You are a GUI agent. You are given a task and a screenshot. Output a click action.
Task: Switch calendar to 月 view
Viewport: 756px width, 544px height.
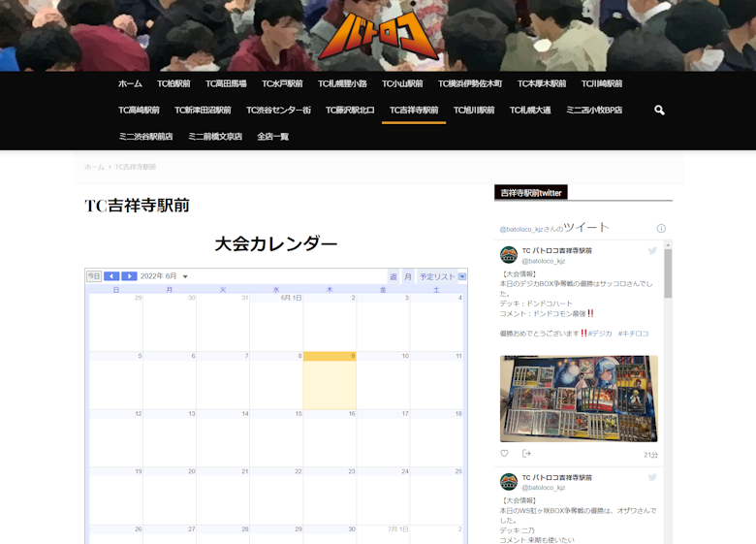pyautogui.click(x=408, y=276)
